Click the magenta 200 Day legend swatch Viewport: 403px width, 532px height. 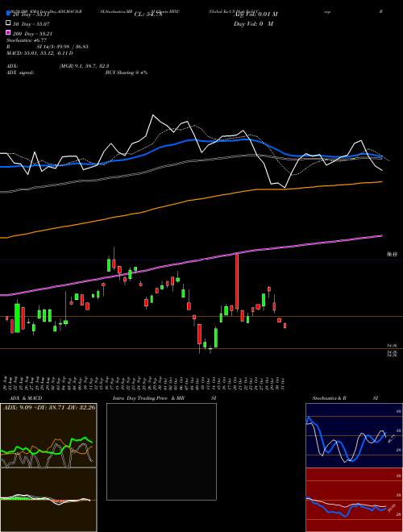[8, 32]
